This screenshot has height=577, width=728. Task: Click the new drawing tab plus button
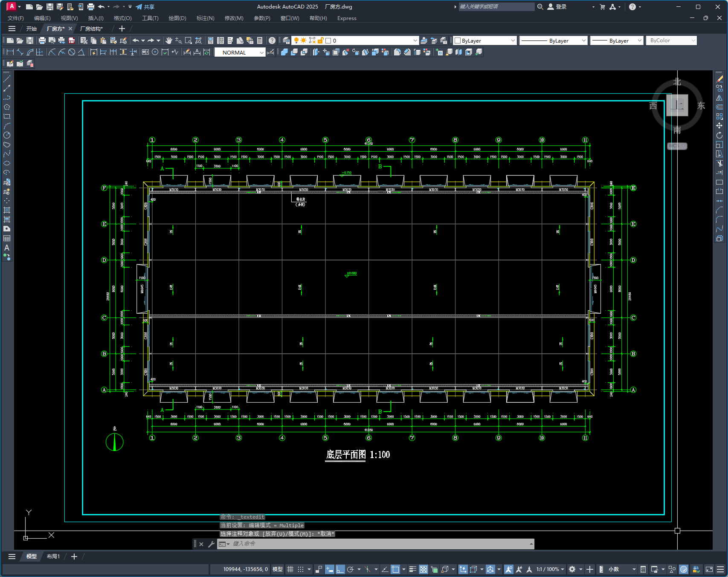tap(122, 29)
